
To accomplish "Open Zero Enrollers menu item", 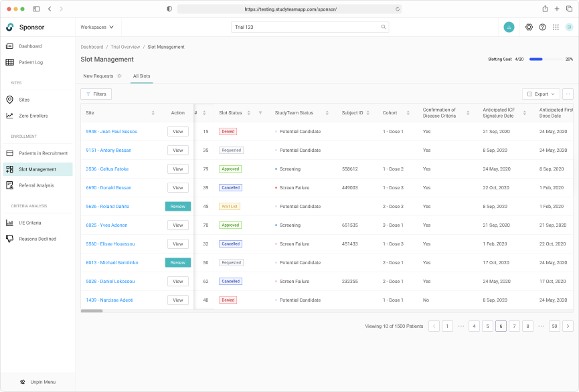I will [37, 116].
